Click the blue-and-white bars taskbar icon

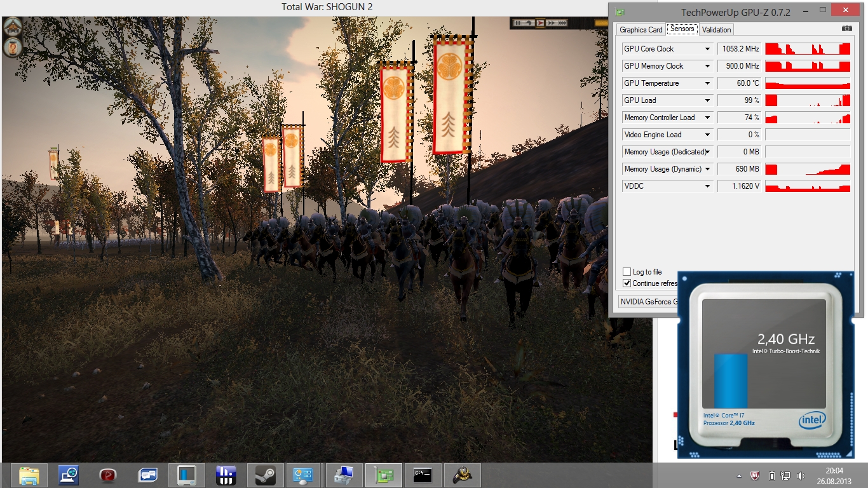point(226,475)
